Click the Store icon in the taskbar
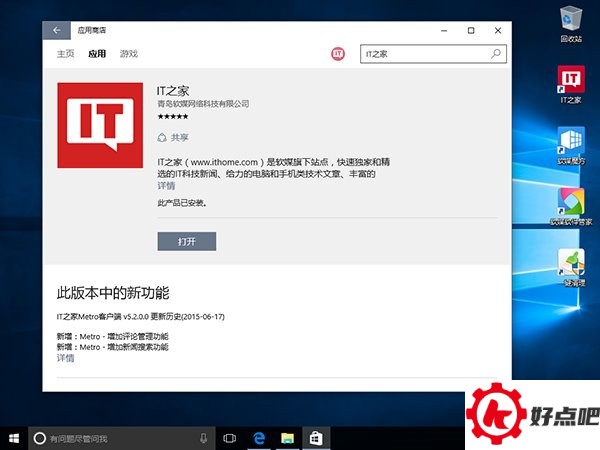This screenshot has height=450, width=600. coord(314,438)
